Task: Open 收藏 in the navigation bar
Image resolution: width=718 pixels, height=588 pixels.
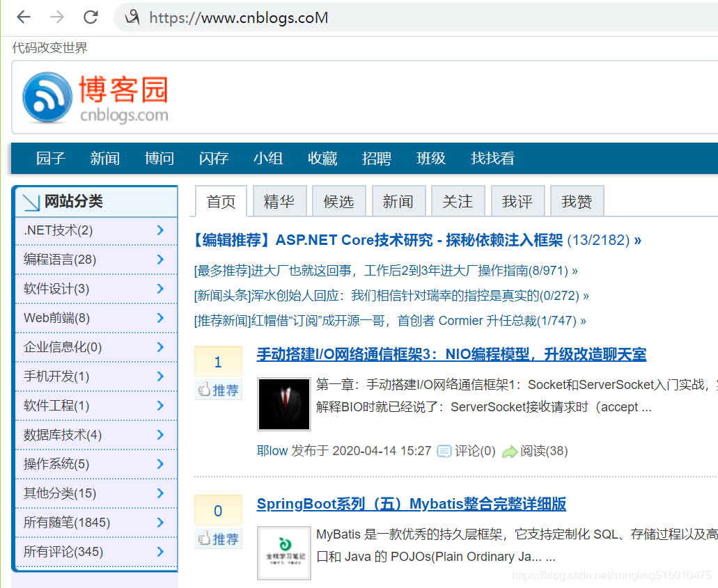Action: (x=322, y=159)
